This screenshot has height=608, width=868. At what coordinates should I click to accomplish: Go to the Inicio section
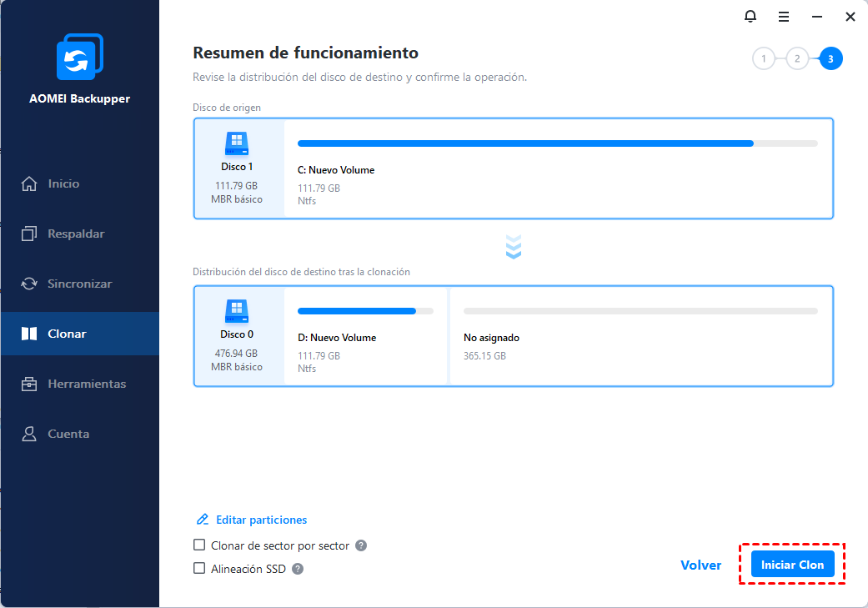[80, 183]
